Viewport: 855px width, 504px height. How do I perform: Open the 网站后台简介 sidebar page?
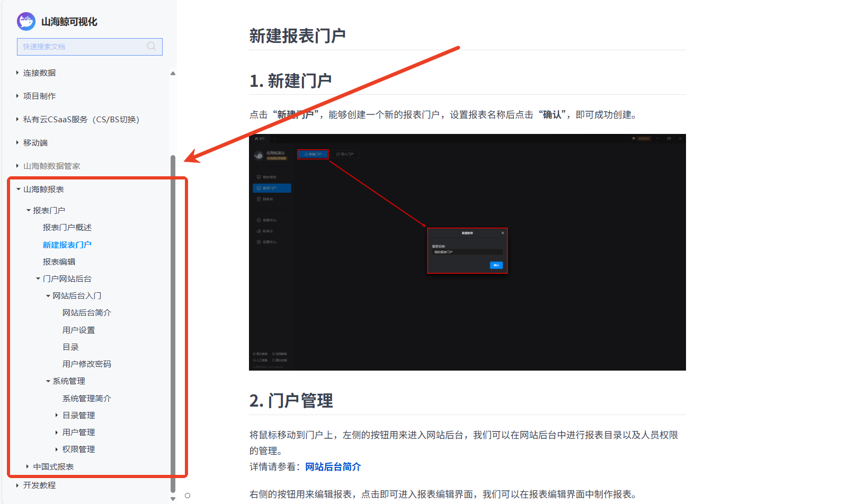pos(87,313)
